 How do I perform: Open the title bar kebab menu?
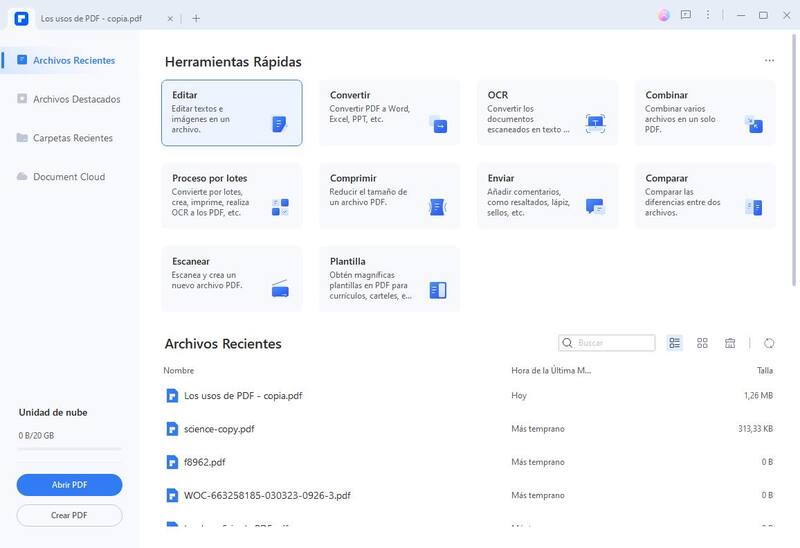tap(709, 16)
